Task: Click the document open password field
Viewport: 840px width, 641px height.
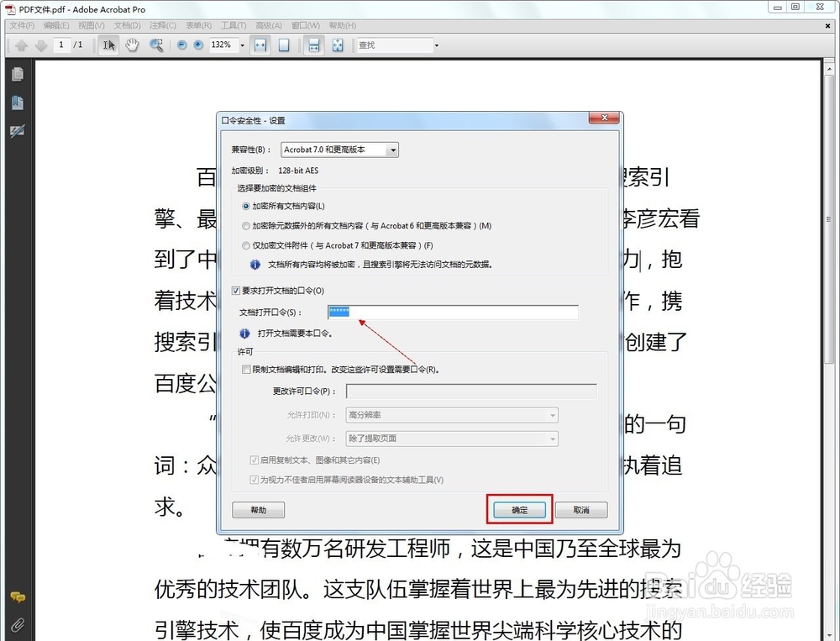Action: [453, 312]
